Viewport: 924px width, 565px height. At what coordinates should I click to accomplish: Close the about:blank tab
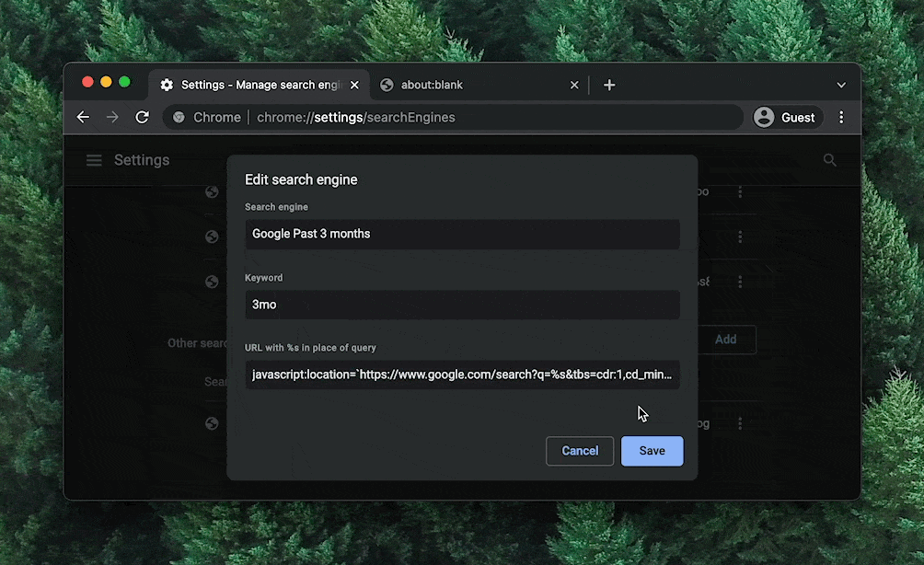(574, 85)
